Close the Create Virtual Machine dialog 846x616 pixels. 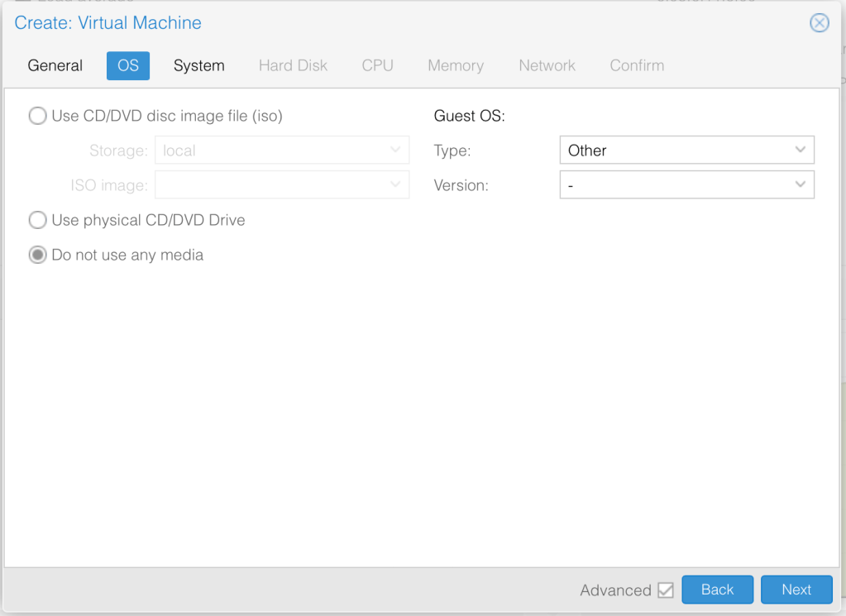point(819,23)
